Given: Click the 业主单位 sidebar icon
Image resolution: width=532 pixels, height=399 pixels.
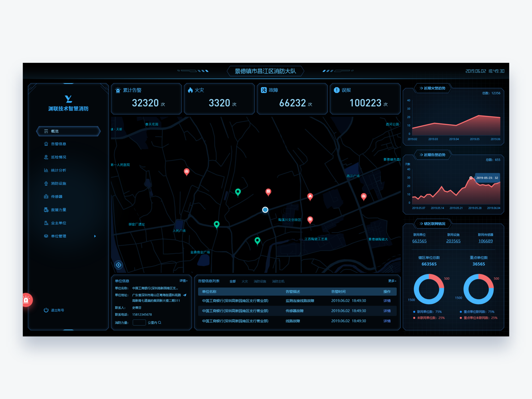Looking at the screenshot, I should coord(46,223).
